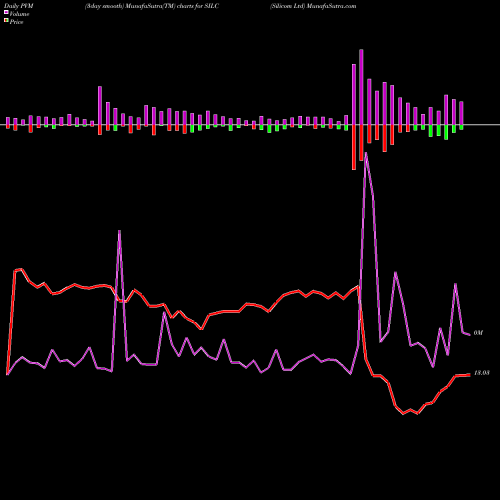Click the '(3day smooth) MunafaSutra(TM) charts for SILC' heading
500x500 pixels.
(x=152, y=6)
